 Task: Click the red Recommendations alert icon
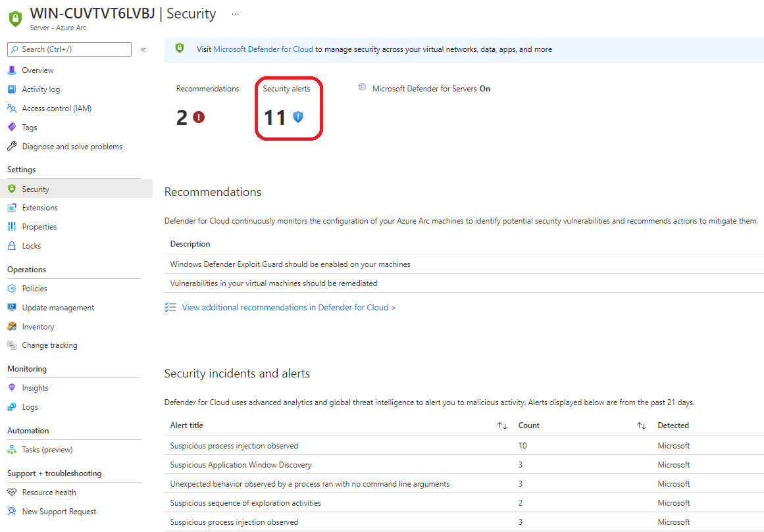(x=199, y=117)
